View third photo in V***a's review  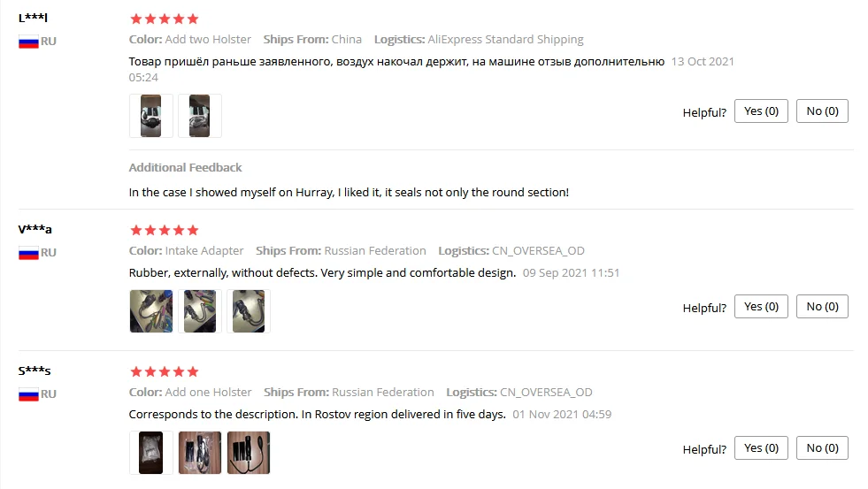248,311
